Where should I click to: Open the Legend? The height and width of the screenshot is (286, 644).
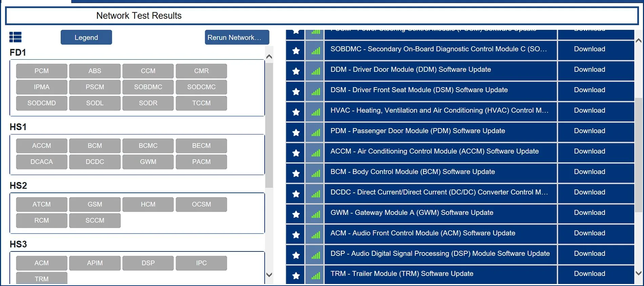point(86,37)
